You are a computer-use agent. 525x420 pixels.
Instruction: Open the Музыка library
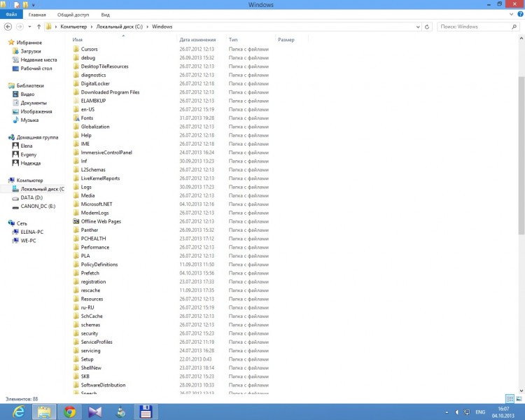29,120
